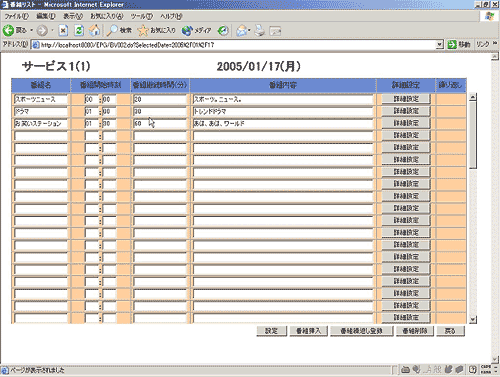
Task: Refresh the page using the Refresh icon
Action: [79, 31]
